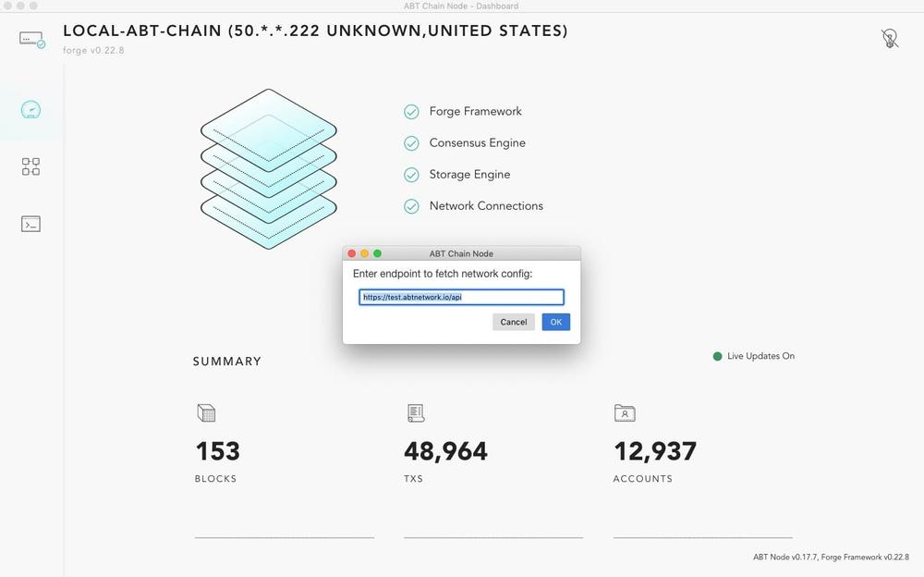924x577 pixels.
Task: Click the 12,937 Accounts count
Action: point(655,451)
